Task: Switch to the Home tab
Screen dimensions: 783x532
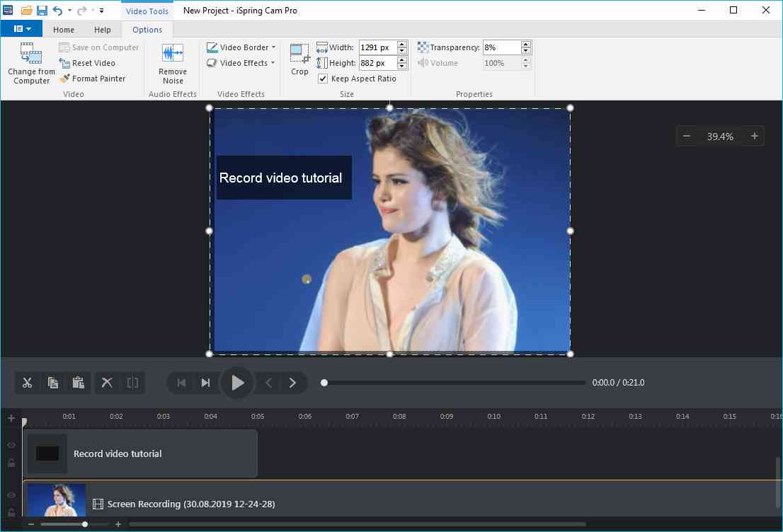Action: pyautogui.click(x=63, y=30)
